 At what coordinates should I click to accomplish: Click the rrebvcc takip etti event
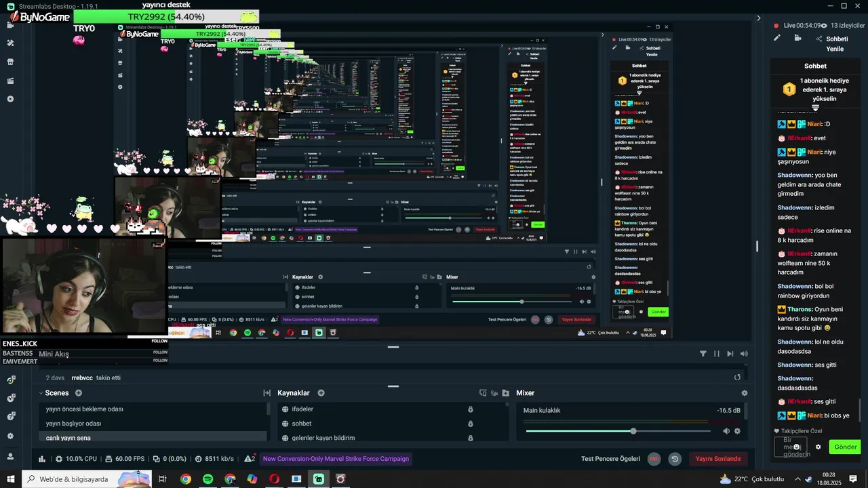pos(96,378)
